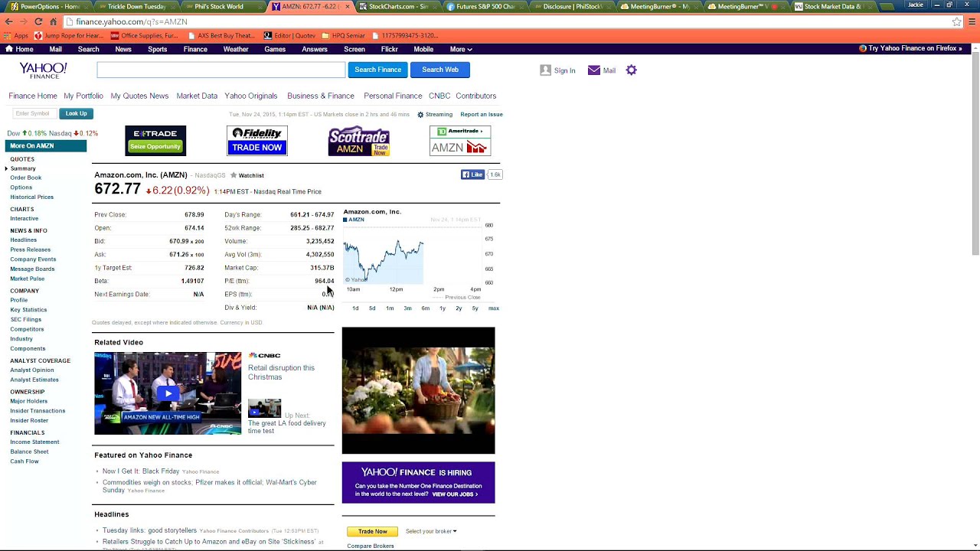Open SEC Filings link
980x551 pixels.
click(x=26, y=319)
